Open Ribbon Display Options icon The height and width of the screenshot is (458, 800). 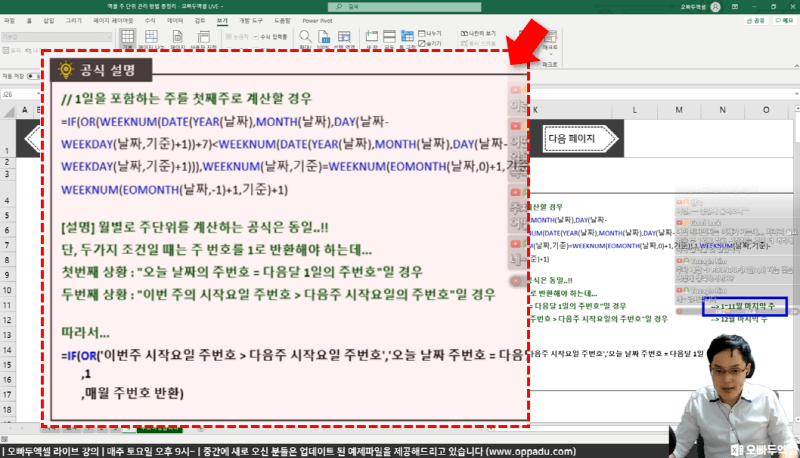click(735, 7)
